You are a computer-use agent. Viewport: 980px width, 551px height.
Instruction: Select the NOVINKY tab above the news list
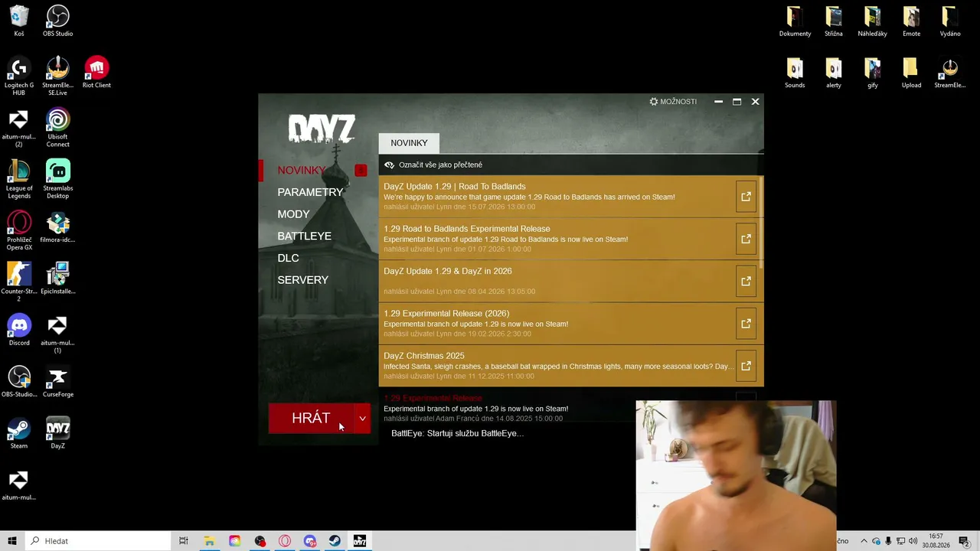click(409, 143)
